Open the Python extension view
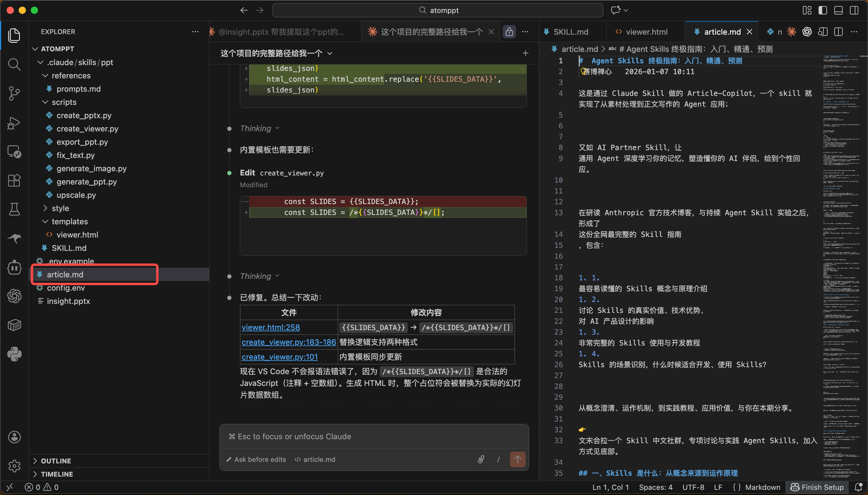868x495 pixels. [14, 354]
